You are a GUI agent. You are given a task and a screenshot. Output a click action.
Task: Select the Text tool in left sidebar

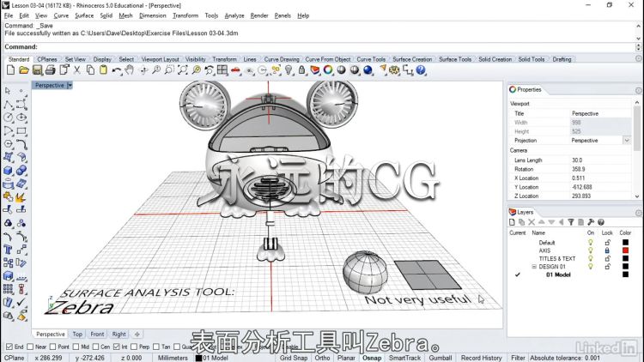click(x=8, y=250)
